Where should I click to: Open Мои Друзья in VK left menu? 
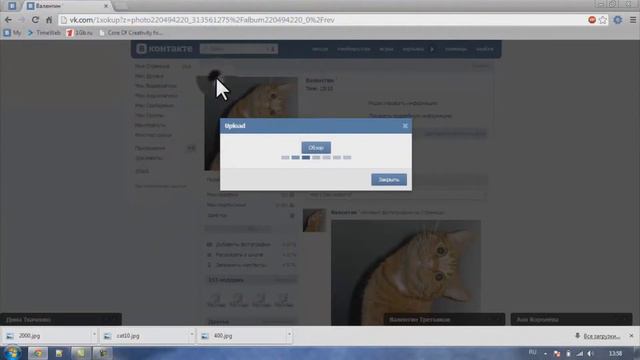[x=149, y=76]
